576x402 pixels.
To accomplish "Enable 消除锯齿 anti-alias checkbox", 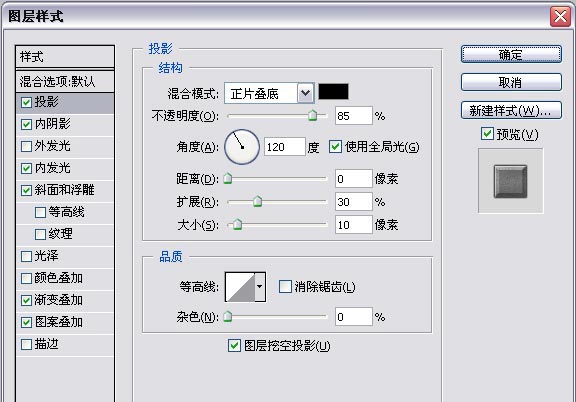I will [285, 287].
